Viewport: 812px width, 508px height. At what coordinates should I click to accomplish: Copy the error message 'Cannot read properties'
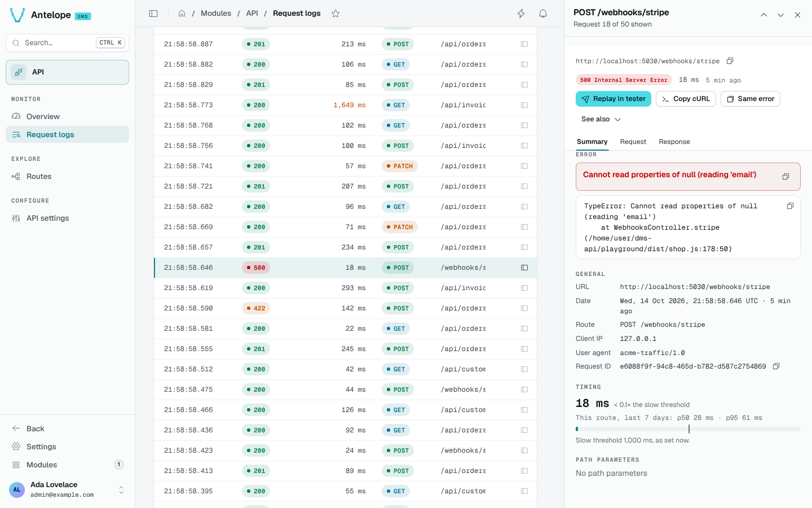point(785,177)
